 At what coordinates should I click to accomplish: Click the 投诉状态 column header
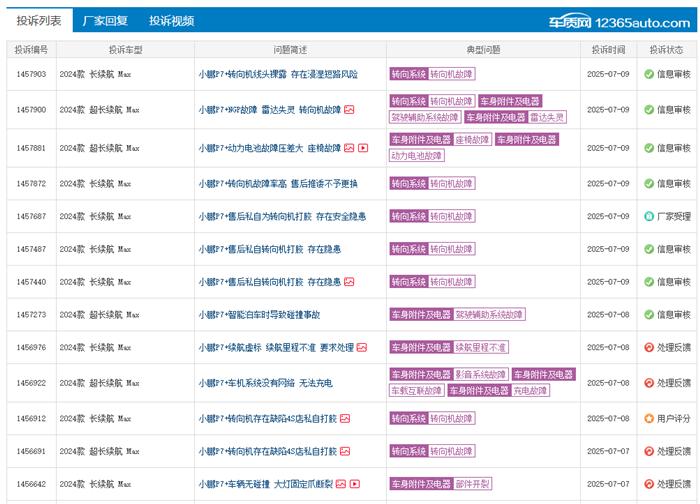pos(667,50)
